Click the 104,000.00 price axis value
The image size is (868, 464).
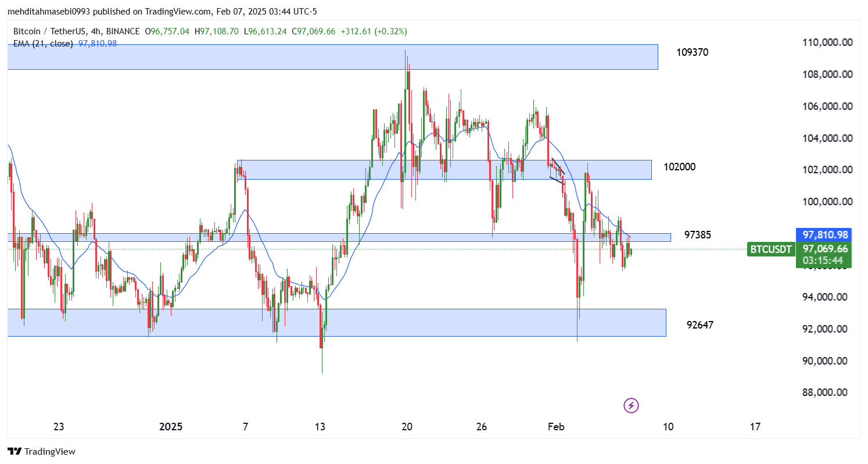827,138
